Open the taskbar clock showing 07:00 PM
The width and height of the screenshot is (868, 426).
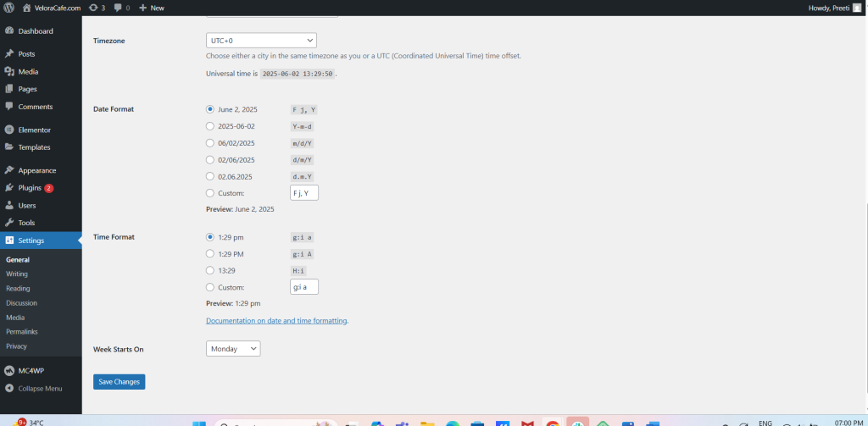[x=848, y=422]
